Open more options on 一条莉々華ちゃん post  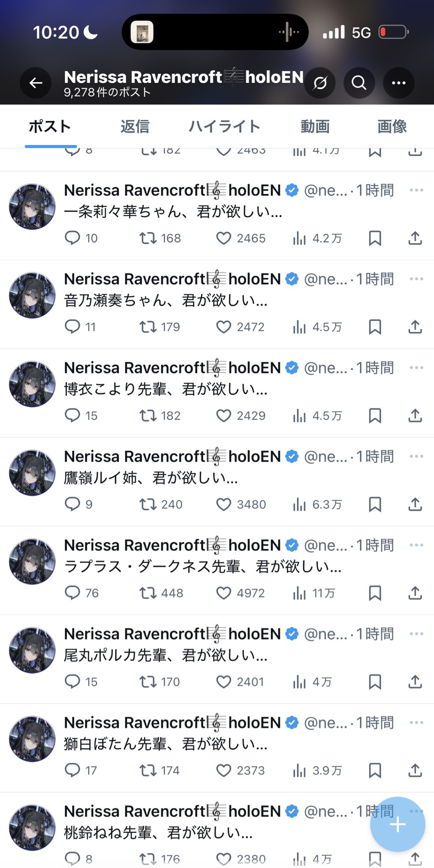pyautogui.click(x=416, y=190)
